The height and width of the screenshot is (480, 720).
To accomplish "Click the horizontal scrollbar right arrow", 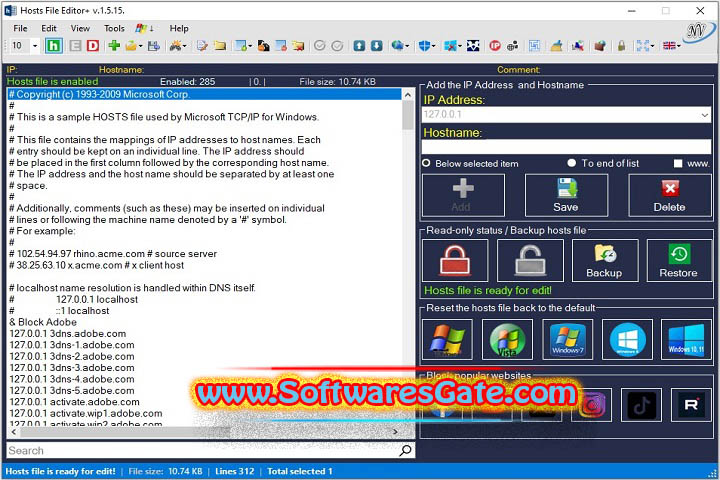I will [x=395, y=432].
